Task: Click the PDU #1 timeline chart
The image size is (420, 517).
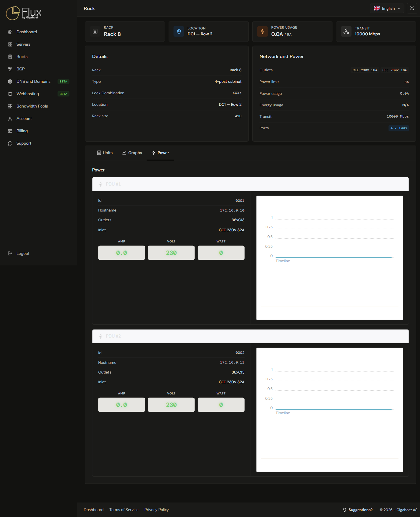Action: pyautogui.click(x=330, y=258)
